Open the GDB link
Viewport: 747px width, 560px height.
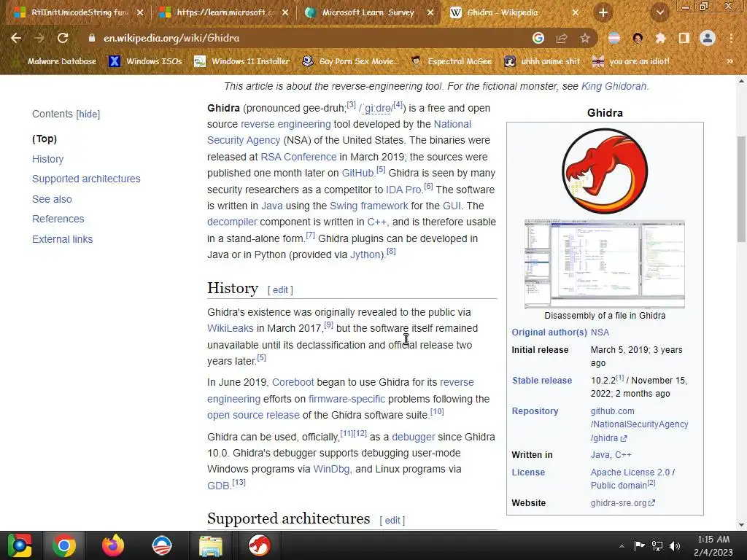[x=219, y=486]
